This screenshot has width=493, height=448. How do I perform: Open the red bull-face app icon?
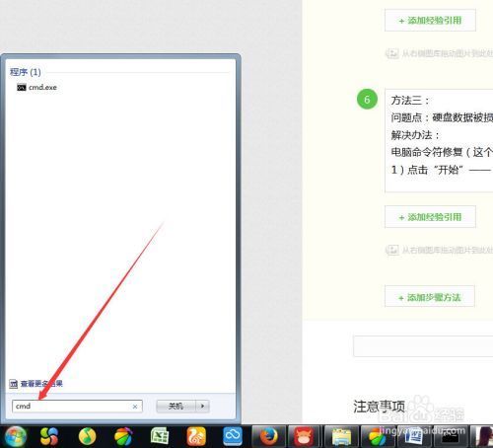coord(305,437)
